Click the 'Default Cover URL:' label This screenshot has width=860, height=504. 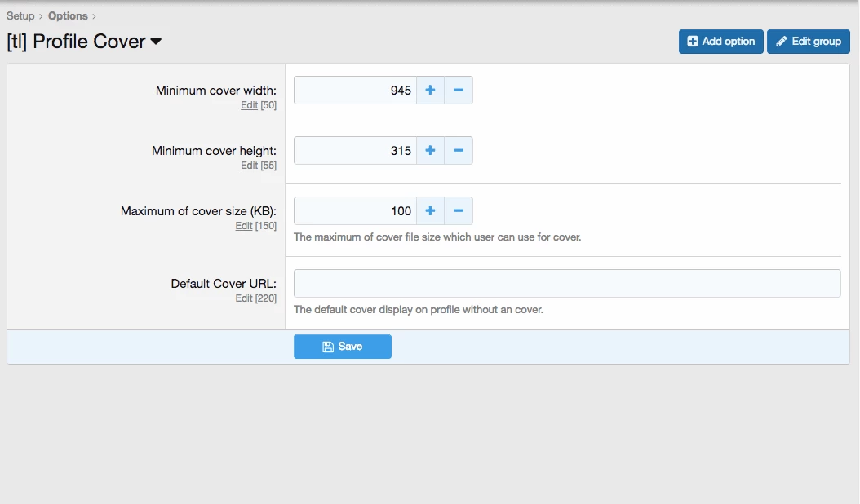click(224, 284)
